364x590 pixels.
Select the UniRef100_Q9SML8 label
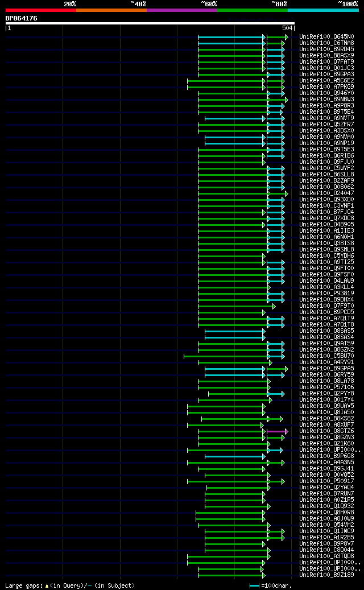(326, 249)
